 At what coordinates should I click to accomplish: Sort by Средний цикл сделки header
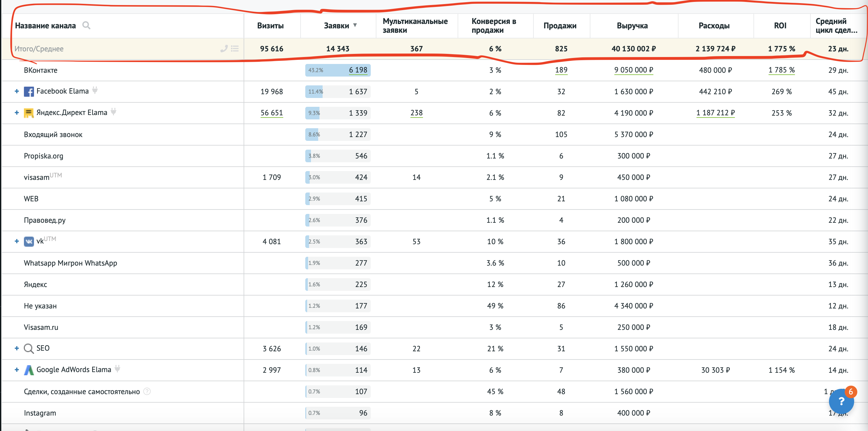[x=836, y=26]
